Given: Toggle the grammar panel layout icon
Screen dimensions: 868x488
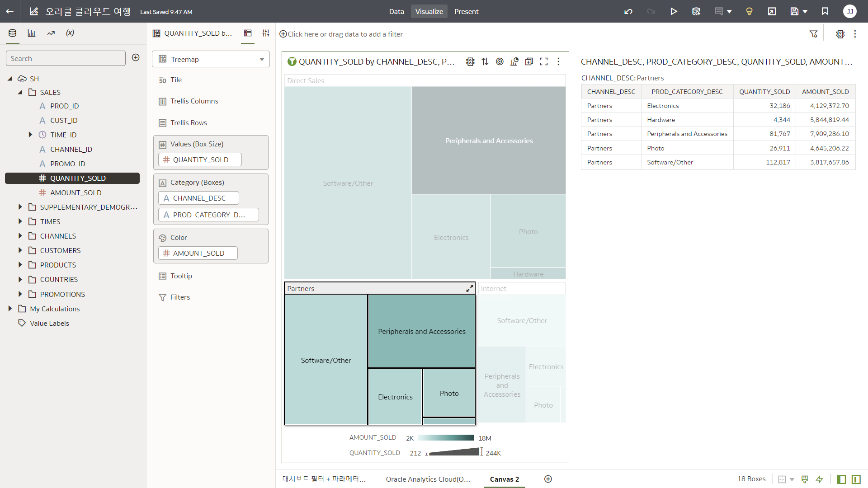Looking at the screenshot, I should point(856,479).
